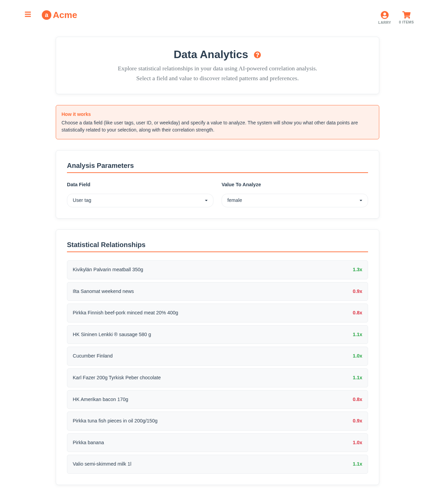Open the hamburger menu icon

click(28, 15)
